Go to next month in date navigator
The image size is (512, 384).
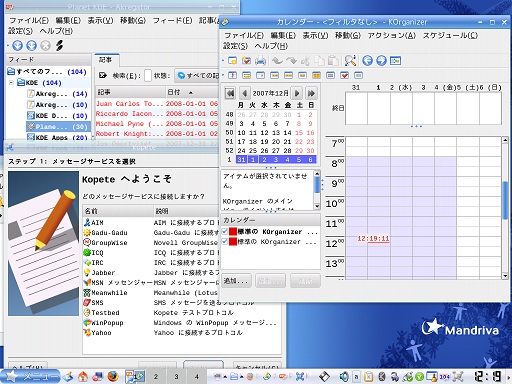[x=297, y=93]
